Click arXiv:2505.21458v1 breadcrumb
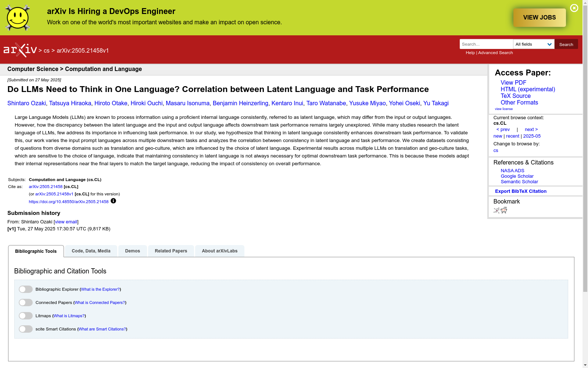The height and width of the screenshot is (368, 588). coord(83,51)
